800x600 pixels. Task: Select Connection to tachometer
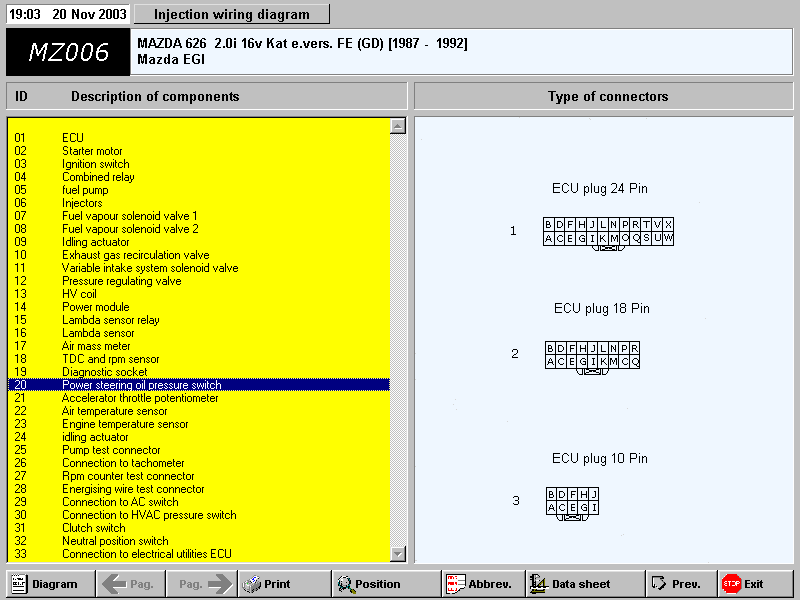[199, 463]
